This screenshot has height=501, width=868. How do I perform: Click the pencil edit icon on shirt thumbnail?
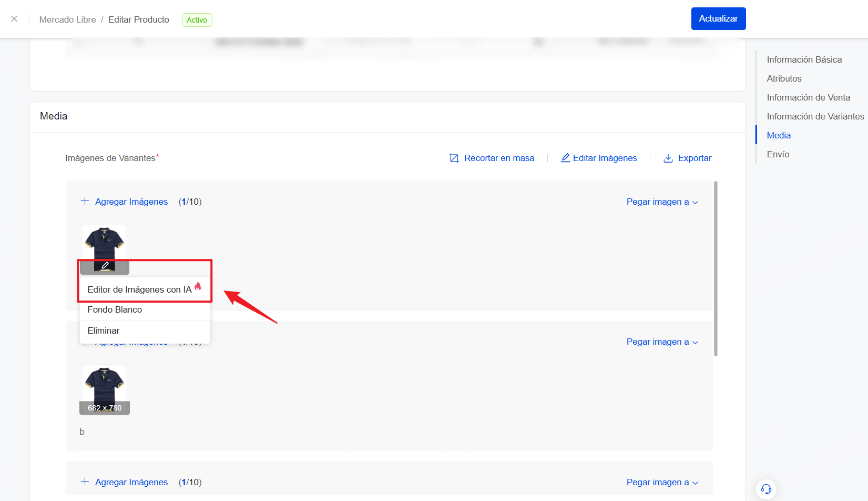coord(105,266)
